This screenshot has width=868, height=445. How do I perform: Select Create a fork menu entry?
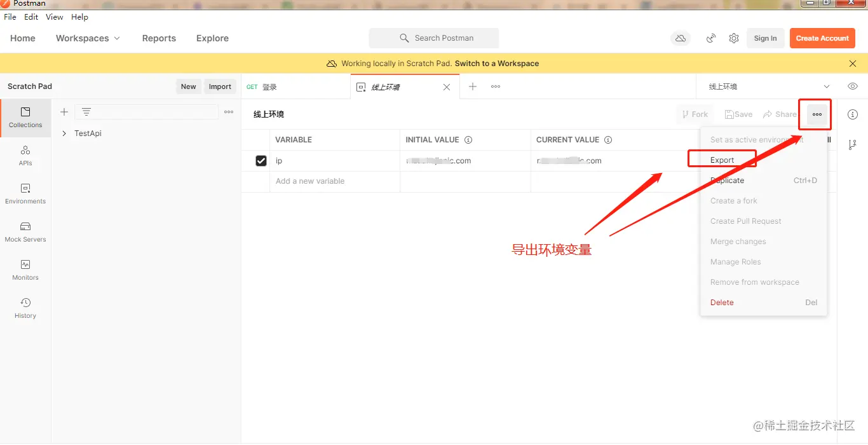coord(763,201)
